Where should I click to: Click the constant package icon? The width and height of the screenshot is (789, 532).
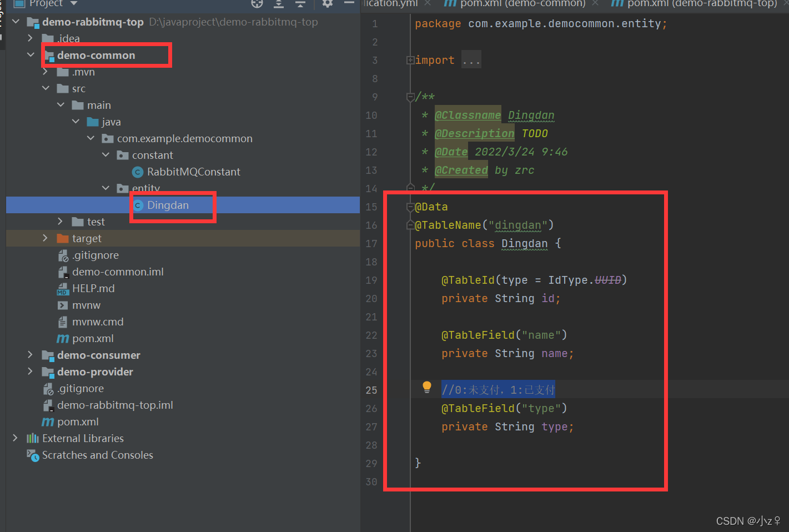(123, 155)
